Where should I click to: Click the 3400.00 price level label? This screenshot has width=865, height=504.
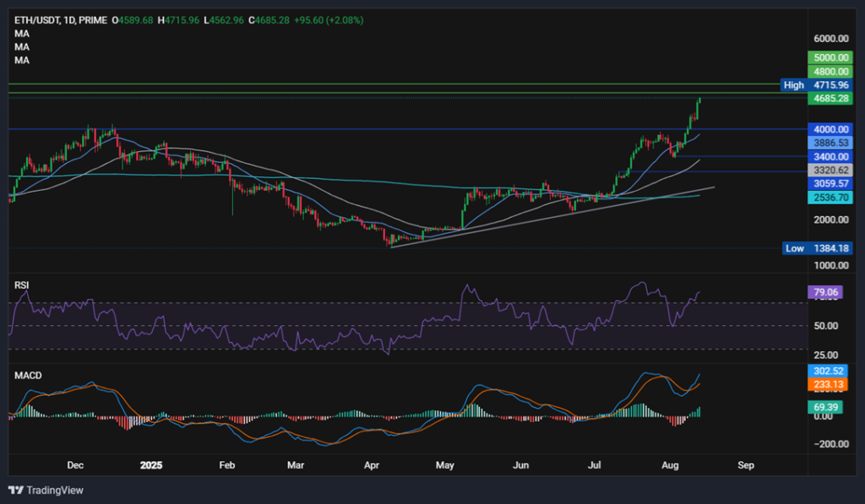point(830,157)
